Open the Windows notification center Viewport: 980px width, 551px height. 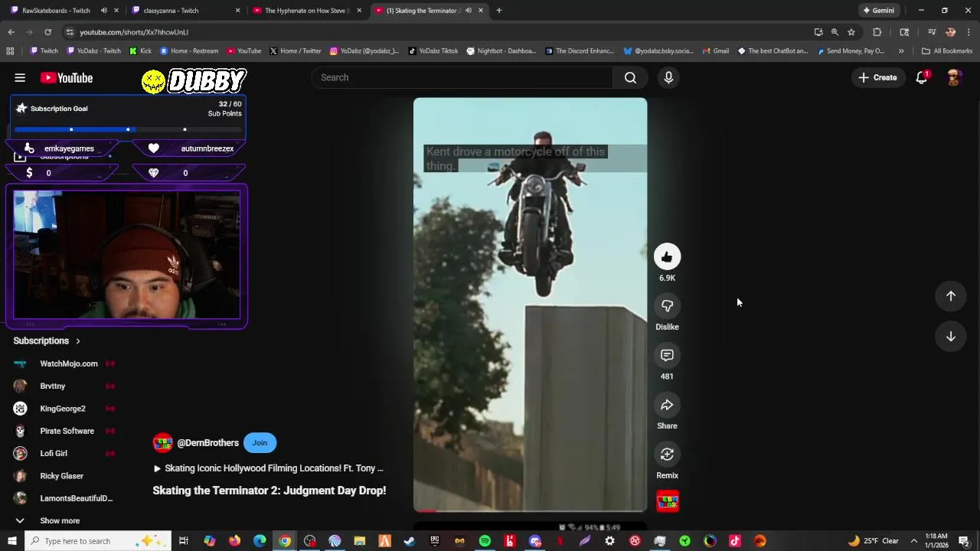(x=964, y=541)
